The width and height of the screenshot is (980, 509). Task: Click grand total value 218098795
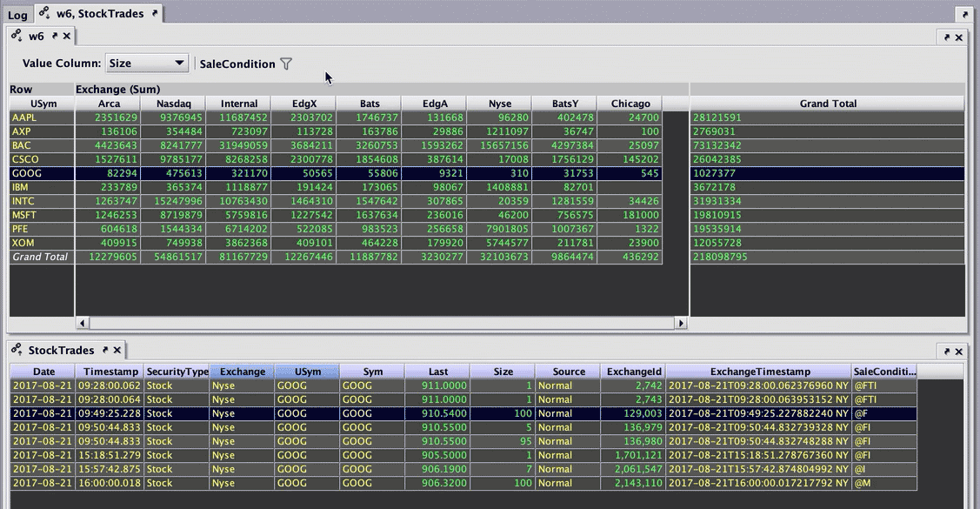pos(828,257)
